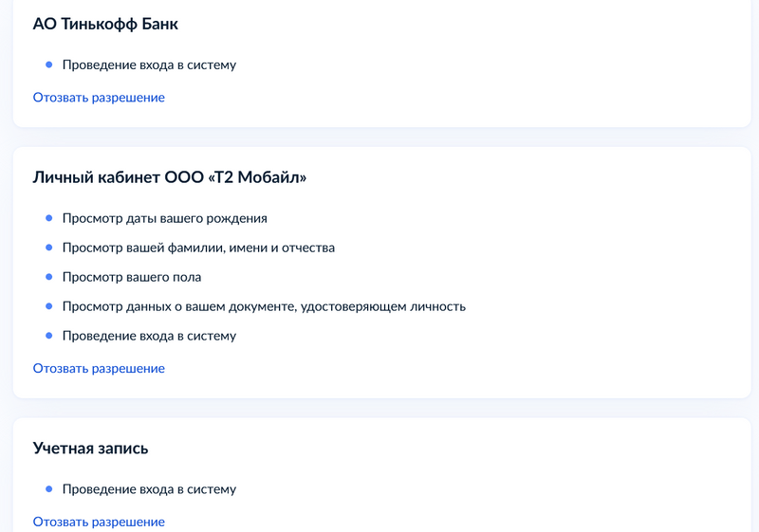Viewport: 759px width, 532px height.
Task: Select "Просмотр вашей фамилии, имени и отчества" item
Action: pyautogui.click(x=198, y=248)
